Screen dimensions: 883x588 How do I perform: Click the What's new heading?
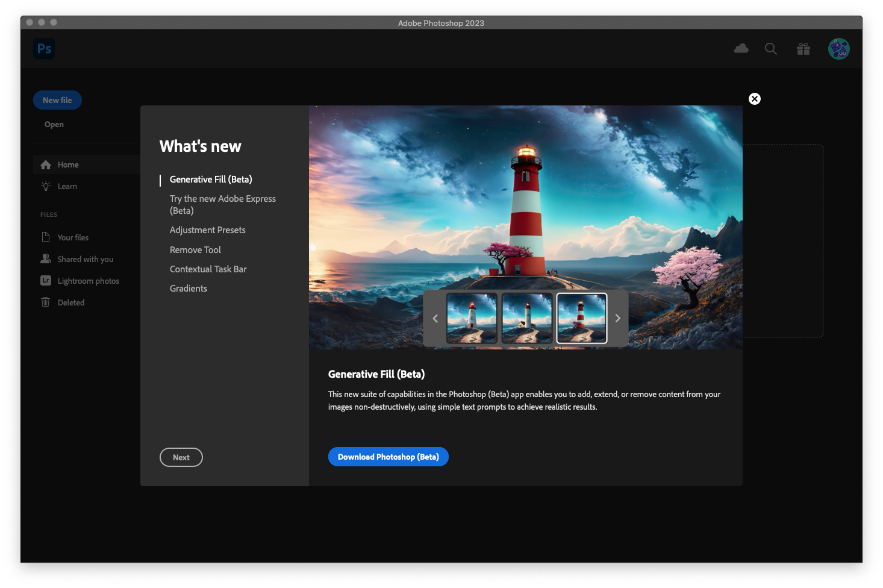coord(200,146)
